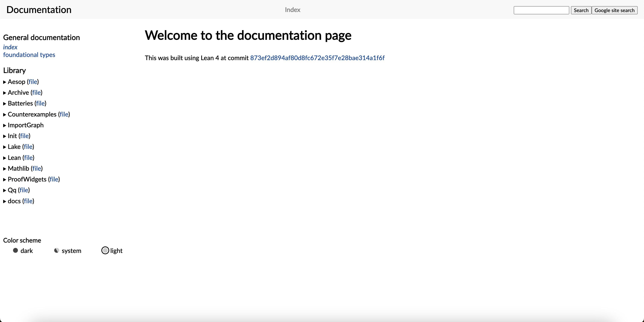The image size is (644, 322).
Task: Expand the Lean library tree
Action: point(4,158)
